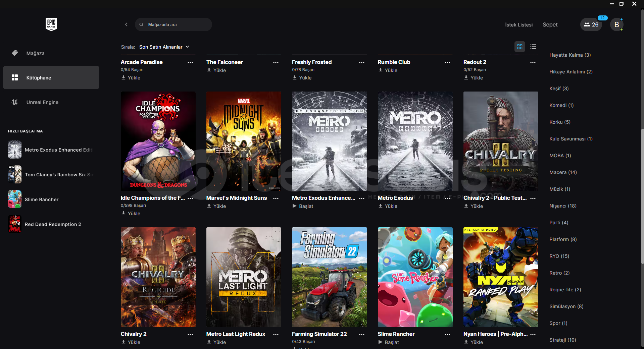The height and width of the screenshot is (349, 644).
Task: Install Marvel's Midnight Suns via Yükle
Action: point(216,206)
